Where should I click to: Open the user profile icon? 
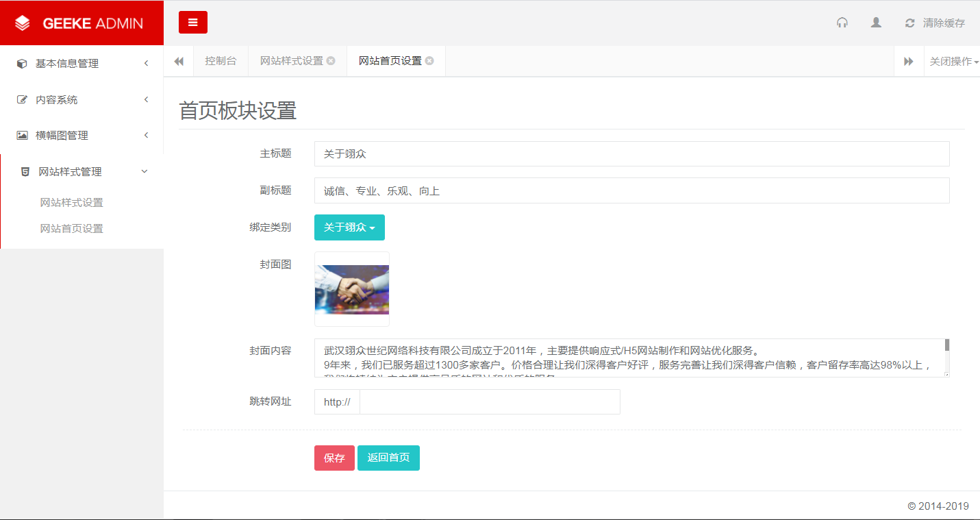[876, 23]
